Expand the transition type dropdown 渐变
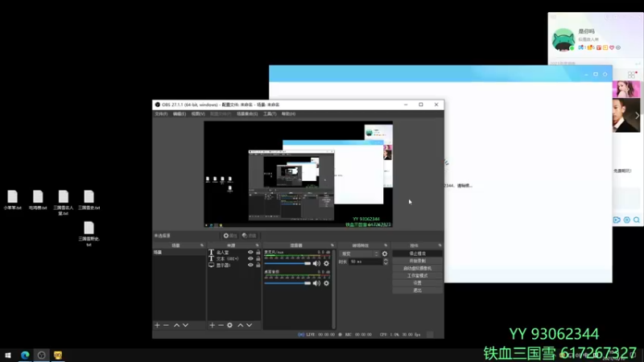 359,253
